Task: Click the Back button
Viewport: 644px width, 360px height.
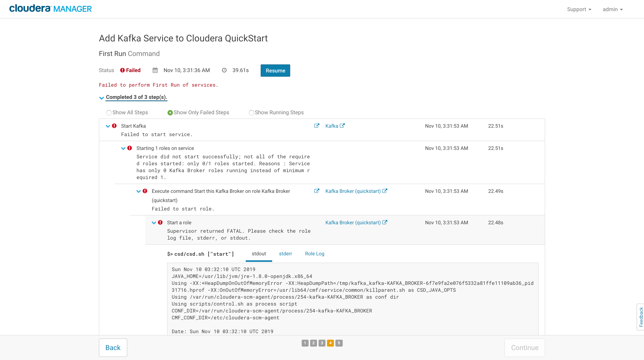Action: [x=113, y=348]
